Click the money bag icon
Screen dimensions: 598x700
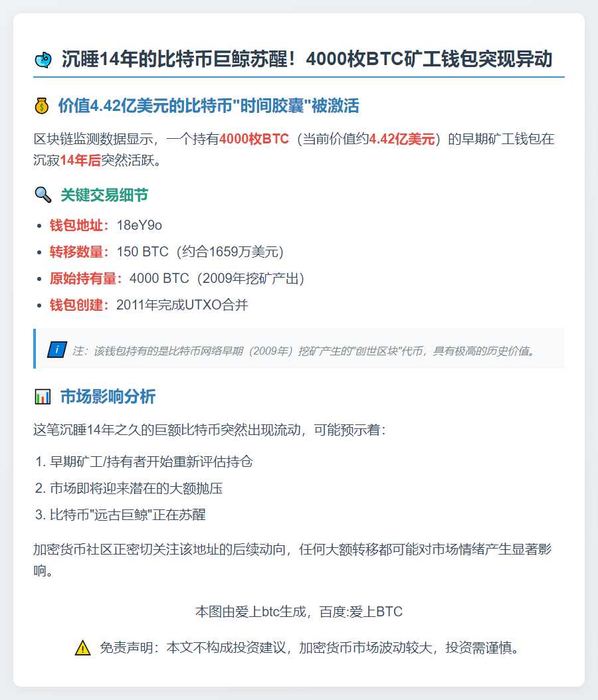click(x=42, y=106)
